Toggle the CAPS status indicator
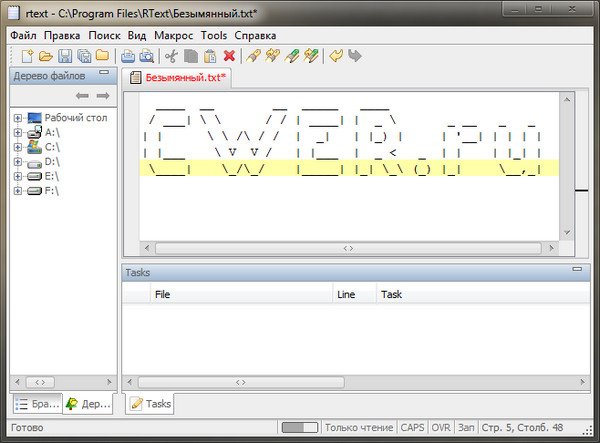 (x=412, y=427)
